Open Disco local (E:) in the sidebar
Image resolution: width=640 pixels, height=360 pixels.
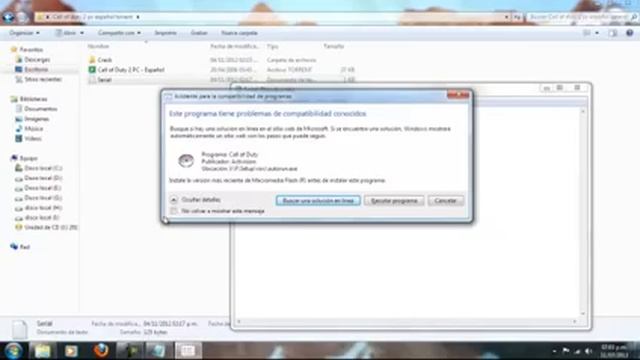click(43, 188)
